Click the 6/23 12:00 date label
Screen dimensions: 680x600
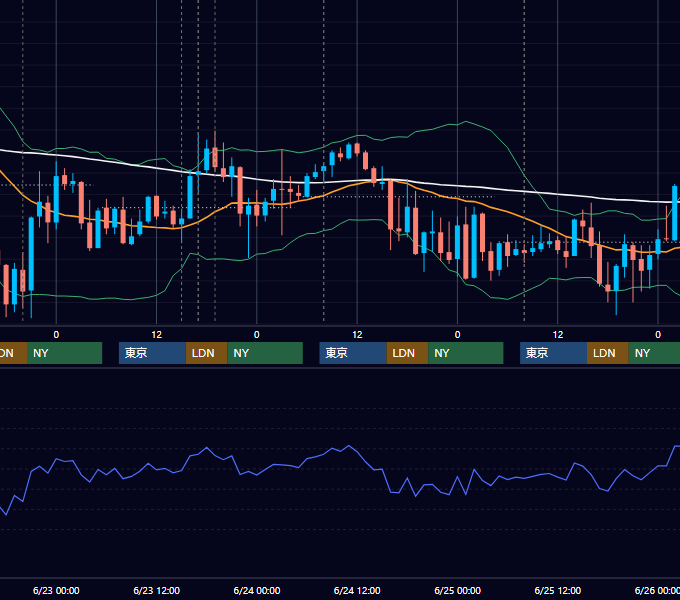coord(157,590)
